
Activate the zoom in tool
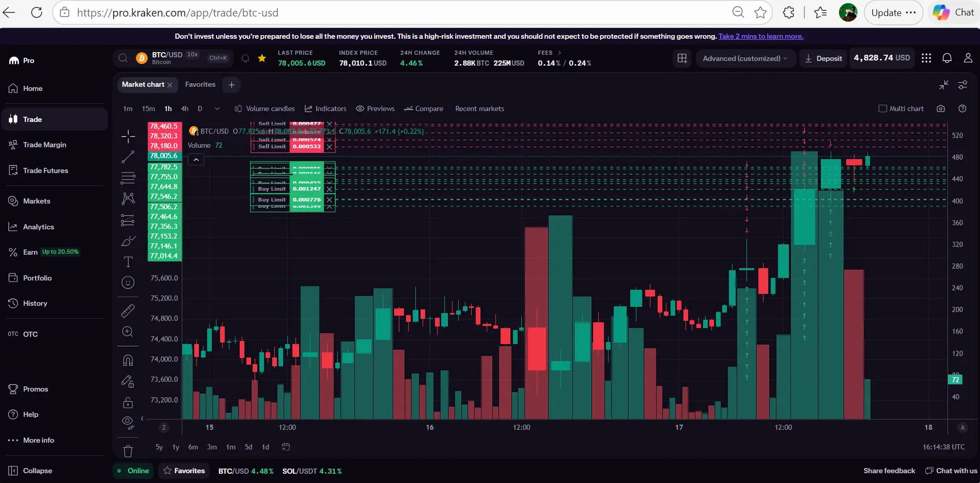click(x=128, y=332)
